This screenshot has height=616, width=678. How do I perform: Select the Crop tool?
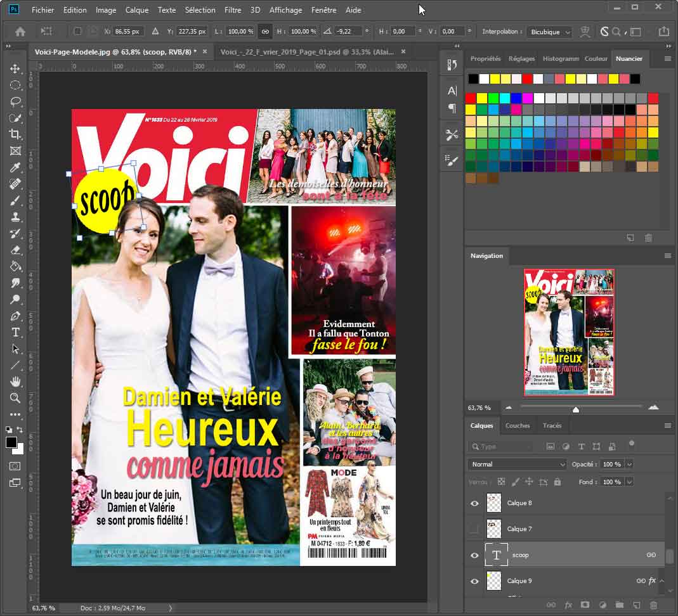(x=15, y=134)
